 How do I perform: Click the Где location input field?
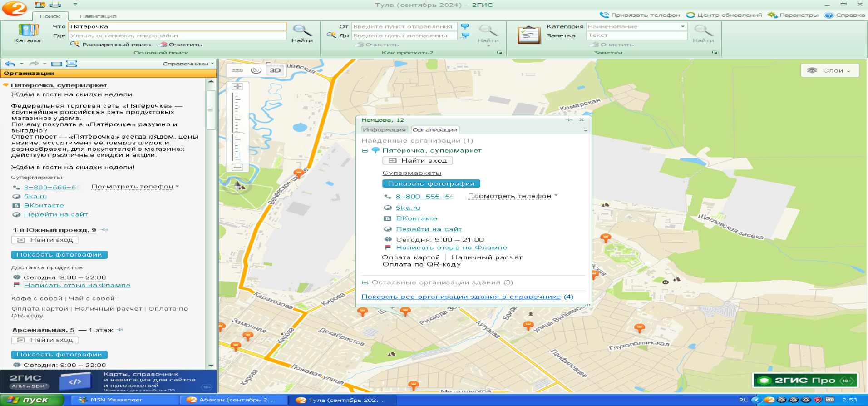pyautogui.click(x=177, y=35)
